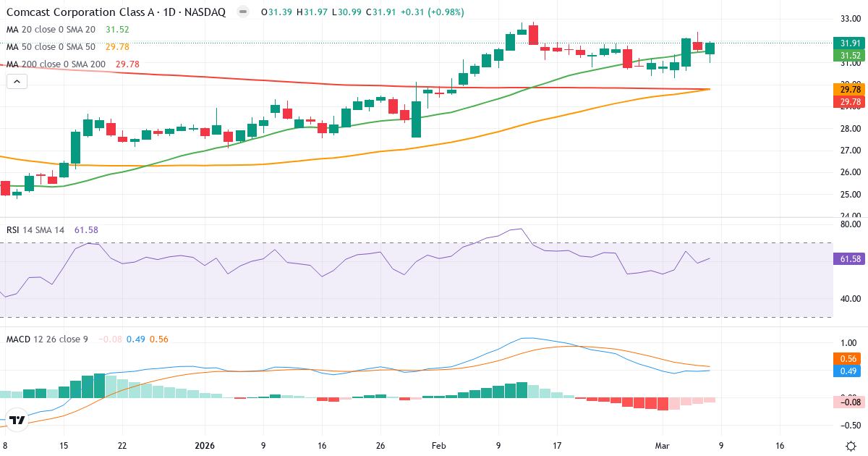Click the 2026 label on the time axis

pos(205,447)
